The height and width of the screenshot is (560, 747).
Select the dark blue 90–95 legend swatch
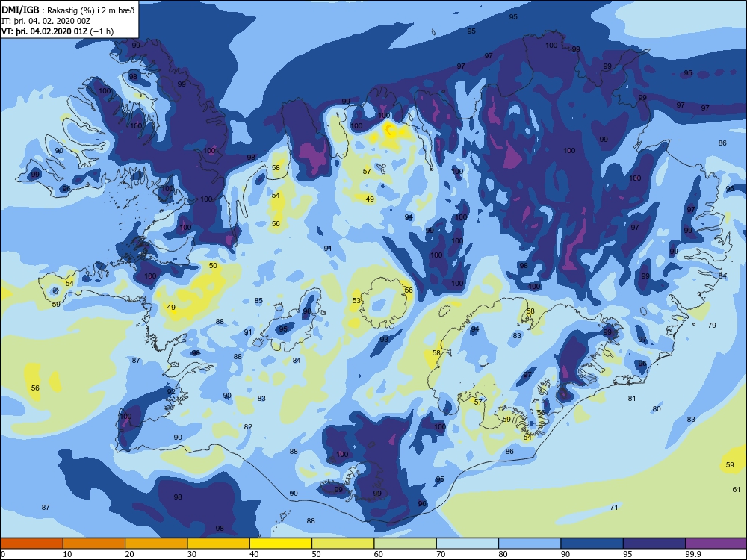(x=592, y=544)
